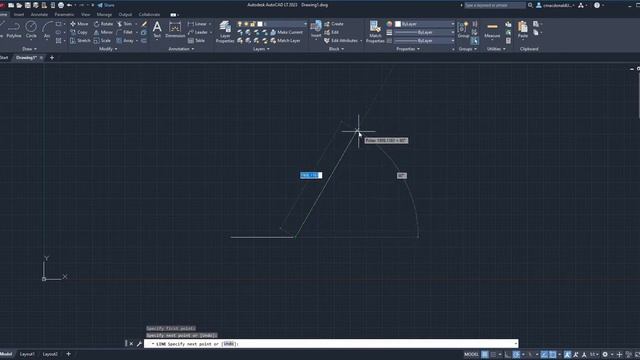Click Edit block tool
Screen dimensions: 640x360
click(x=331, y=32)
